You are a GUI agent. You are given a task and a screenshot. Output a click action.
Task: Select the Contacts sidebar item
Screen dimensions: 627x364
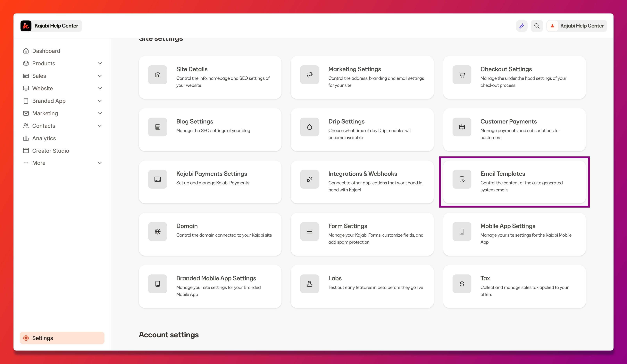tap(62, 126)
